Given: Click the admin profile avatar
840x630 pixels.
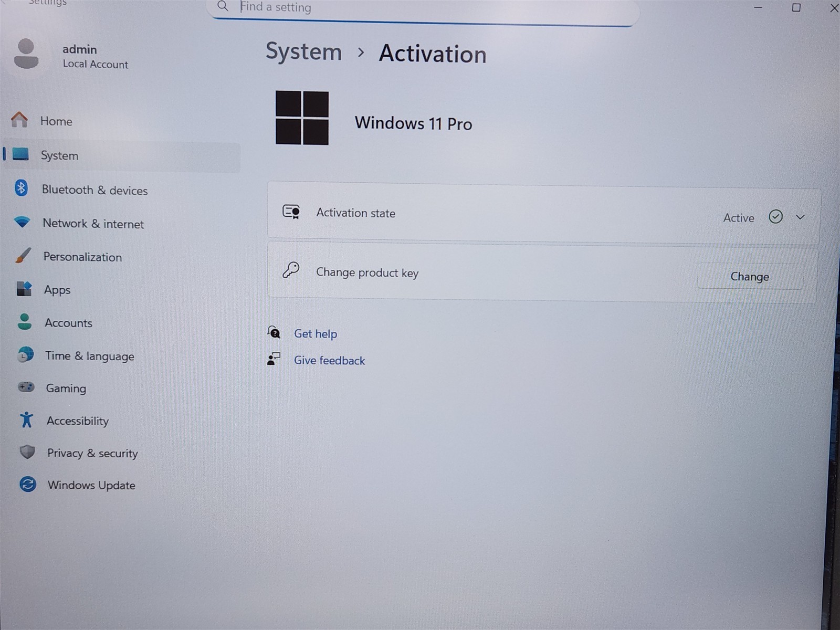Looking at the screenshot, I should pos(26,54).
